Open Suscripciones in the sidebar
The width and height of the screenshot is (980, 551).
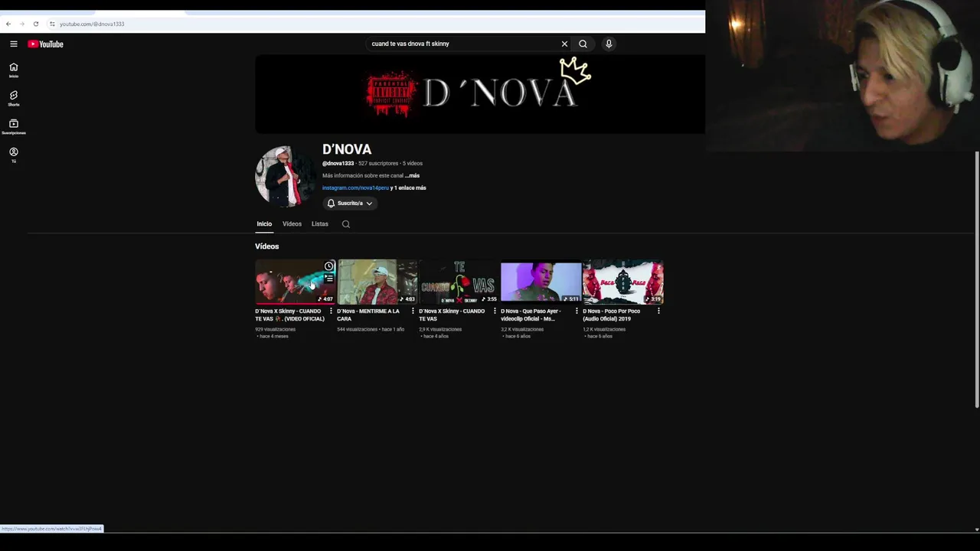click(14, 127)
